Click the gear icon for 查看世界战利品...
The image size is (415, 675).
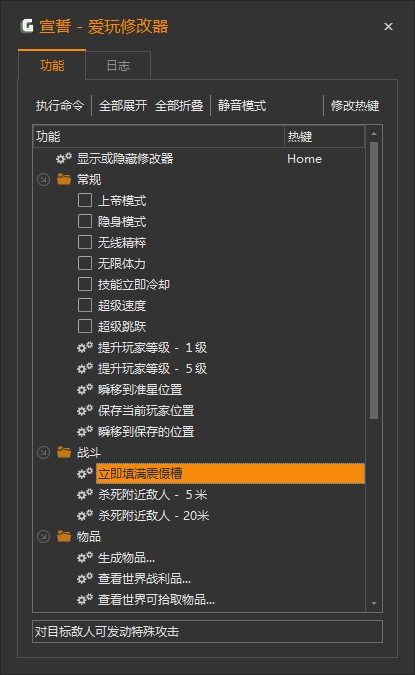(x=85, y=579)
